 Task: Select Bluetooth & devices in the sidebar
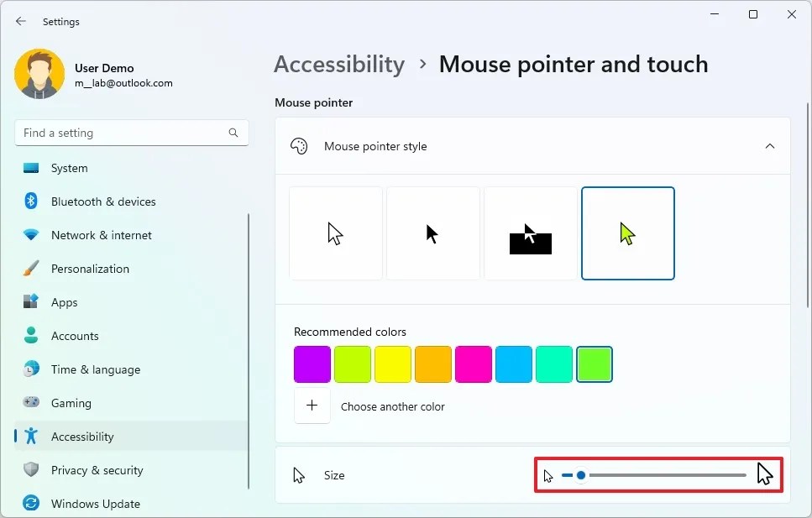[105, 201]
